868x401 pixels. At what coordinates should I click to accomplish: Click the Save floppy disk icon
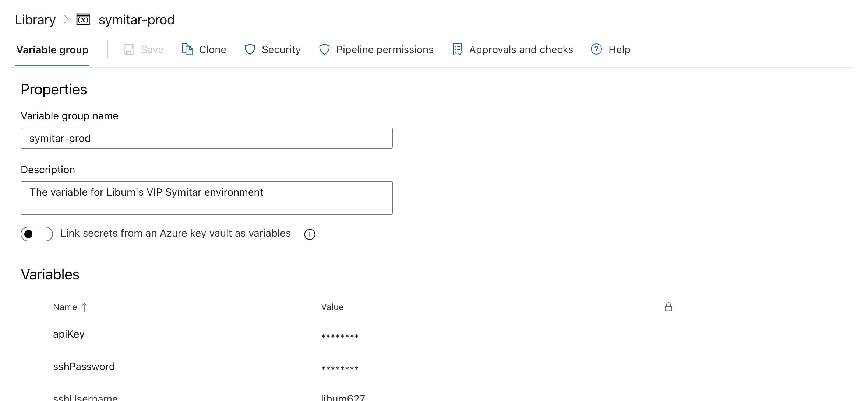point(129,49)
